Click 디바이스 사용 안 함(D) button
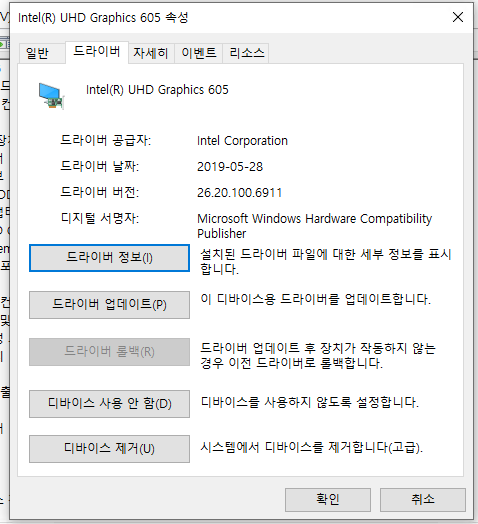Image resolution: width=478 pixels, height=524 pixels. 109,404
